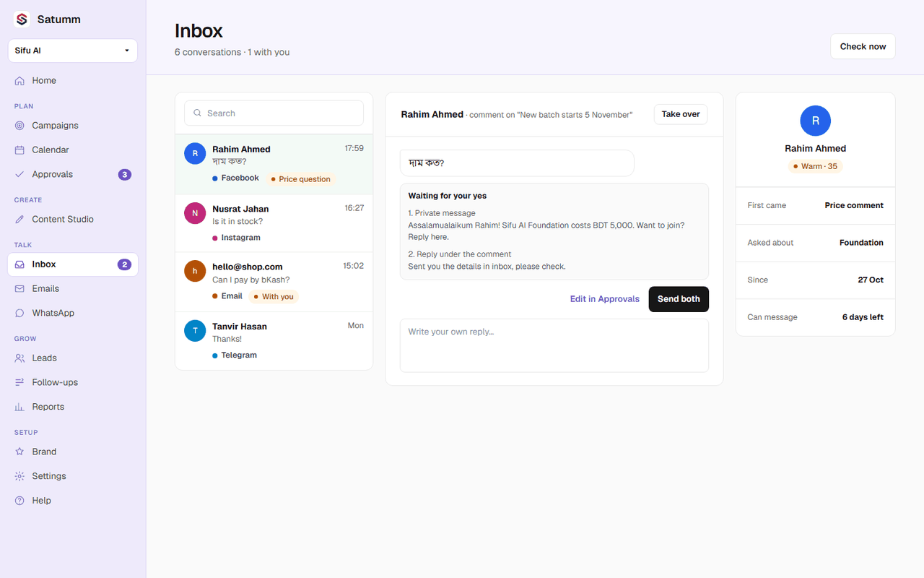Select Leads in the Grow section
This screenshot has height=578, width=924.
73,358
